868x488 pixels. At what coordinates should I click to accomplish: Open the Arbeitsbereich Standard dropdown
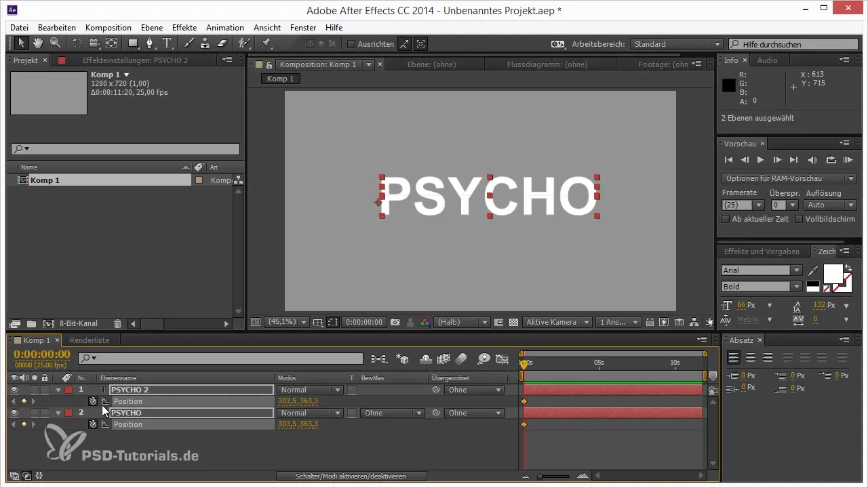(676, 44)
